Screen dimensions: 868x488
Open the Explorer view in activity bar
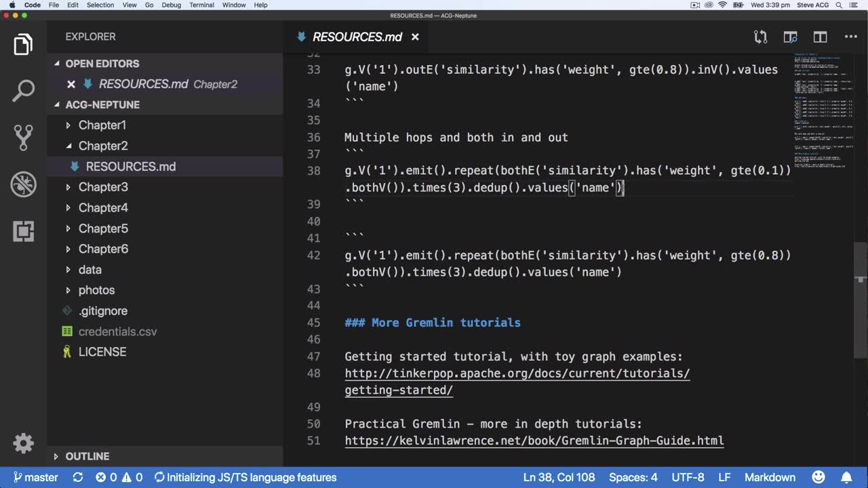[x=23, y=45]
